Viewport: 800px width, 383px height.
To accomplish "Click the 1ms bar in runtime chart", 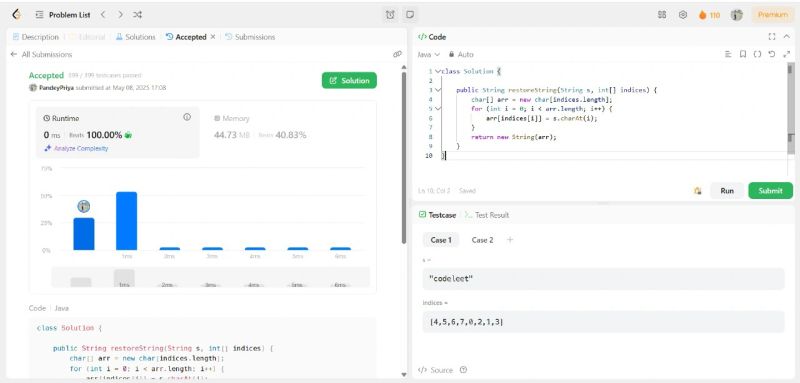I will coord(127,221).
